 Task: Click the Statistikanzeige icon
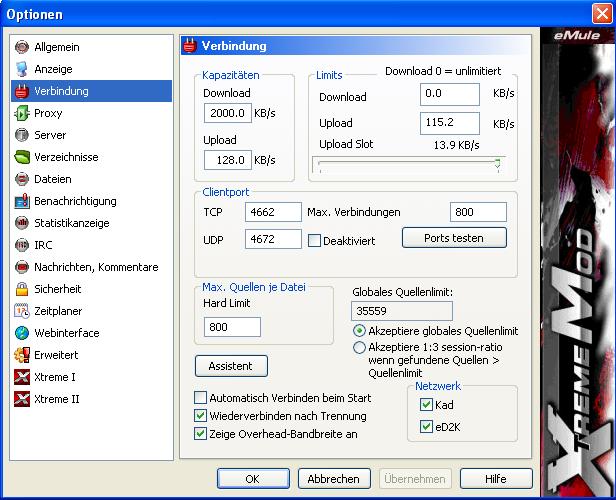22,223
